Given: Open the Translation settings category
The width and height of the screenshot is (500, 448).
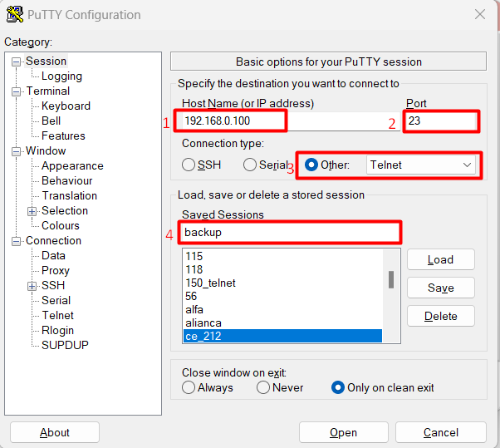Looking at the screenshot, I should point(70,195).
